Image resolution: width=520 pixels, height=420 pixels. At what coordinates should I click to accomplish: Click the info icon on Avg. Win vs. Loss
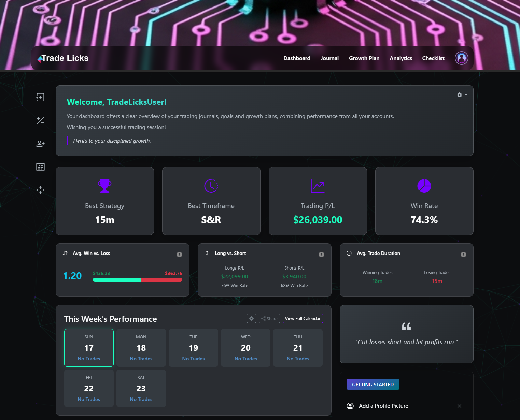tap(180, 254)
